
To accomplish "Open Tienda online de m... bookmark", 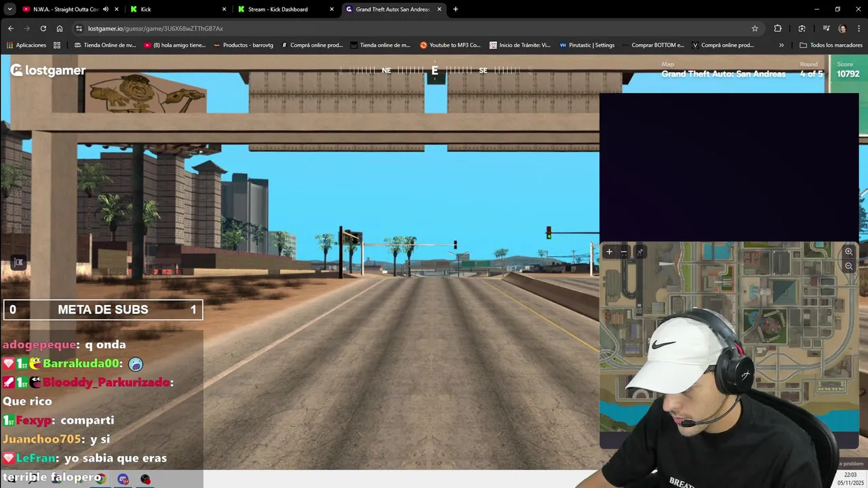I will pos(380,45).
